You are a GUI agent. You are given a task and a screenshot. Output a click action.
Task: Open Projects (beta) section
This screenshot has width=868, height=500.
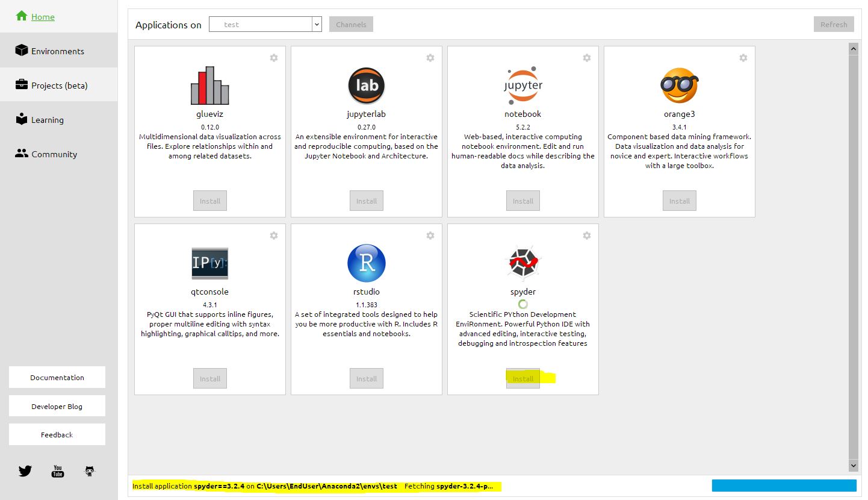pos(59,85)
